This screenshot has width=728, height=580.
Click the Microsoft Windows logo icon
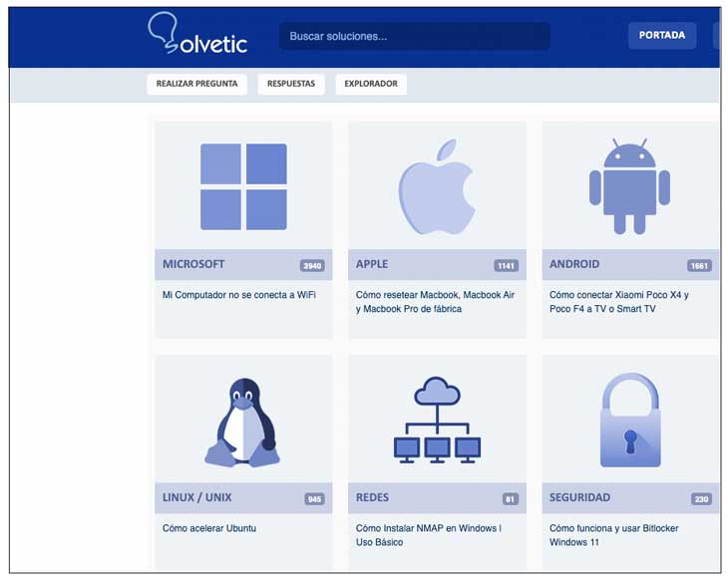(243, 186)
